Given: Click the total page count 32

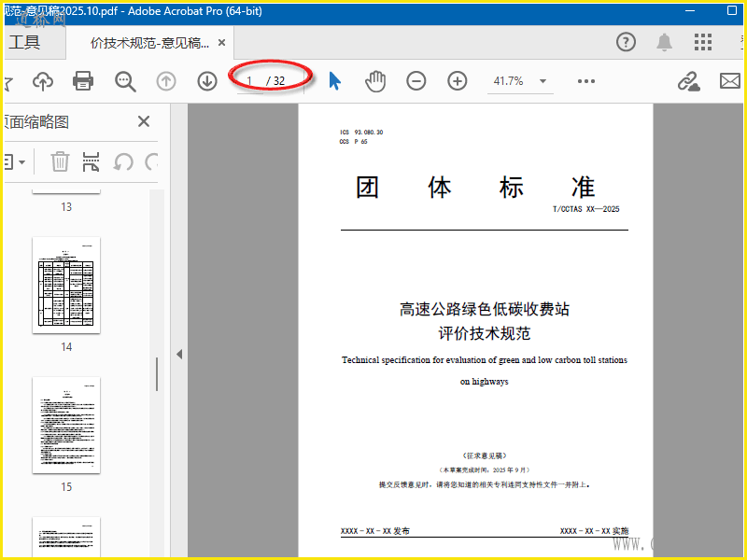Looking at the screenshot, I should pos(279,81).
